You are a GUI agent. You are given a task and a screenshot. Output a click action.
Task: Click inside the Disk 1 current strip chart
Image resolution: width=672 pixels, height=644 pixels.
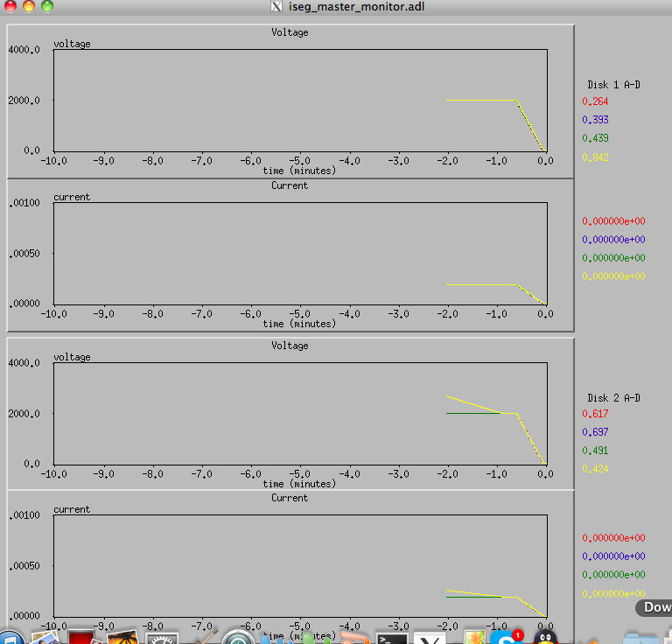(x=300, y=253)
